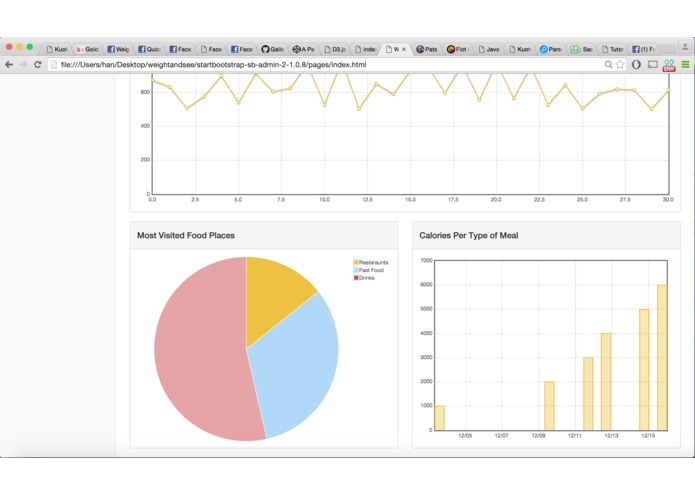Switch to the Gold tab
The width and height of the screenshot is (695, 494).
point(87,49)
